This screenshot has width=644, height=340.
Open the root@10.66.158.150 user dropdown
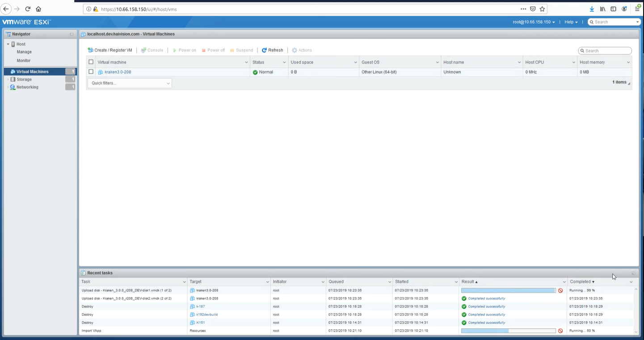(534, 22)
